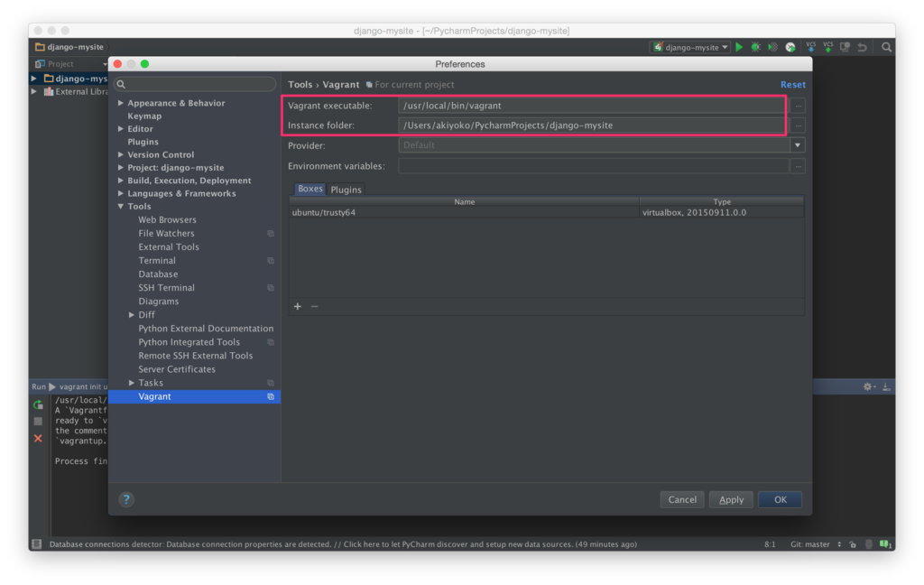Commit changes with VCS green arrow icon
Screen dimensions: 924x585
coord(828,47)
